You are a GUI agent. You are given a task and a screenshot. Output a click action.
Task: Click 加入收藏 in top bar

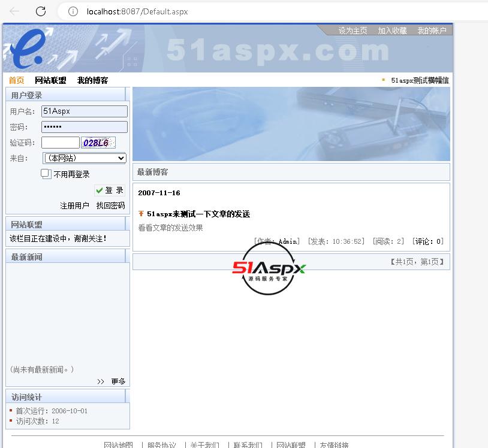[392, 31]
